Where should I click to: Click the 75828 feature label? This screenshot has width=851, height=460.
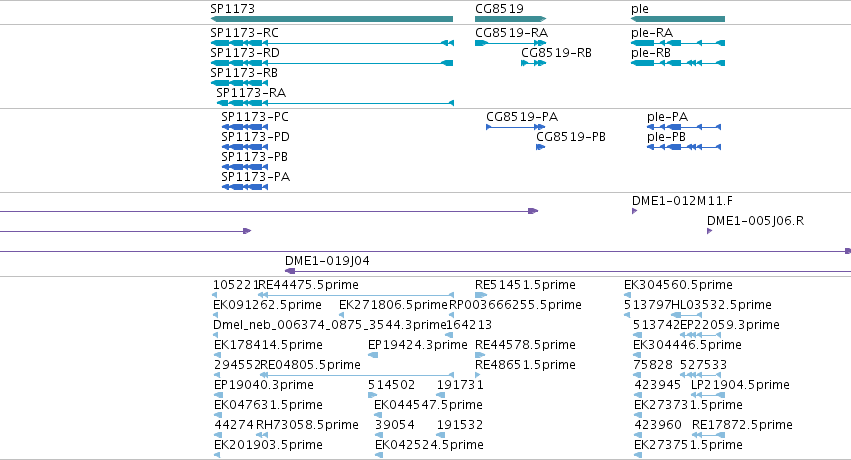point(653,365)
